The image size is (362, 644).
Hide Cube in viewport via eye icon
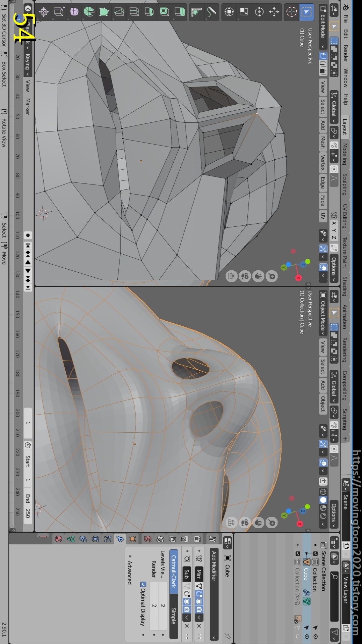(x=306, y=636)
